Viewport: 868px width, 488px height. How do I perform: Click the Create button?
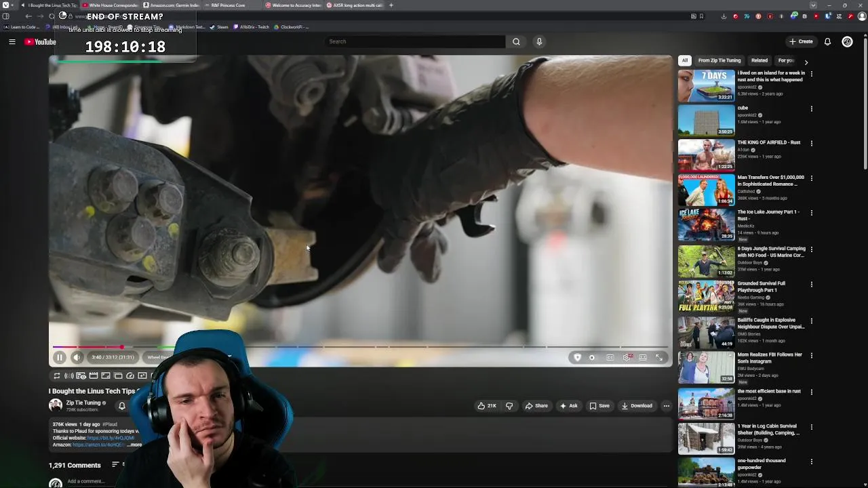pos(801,42)
